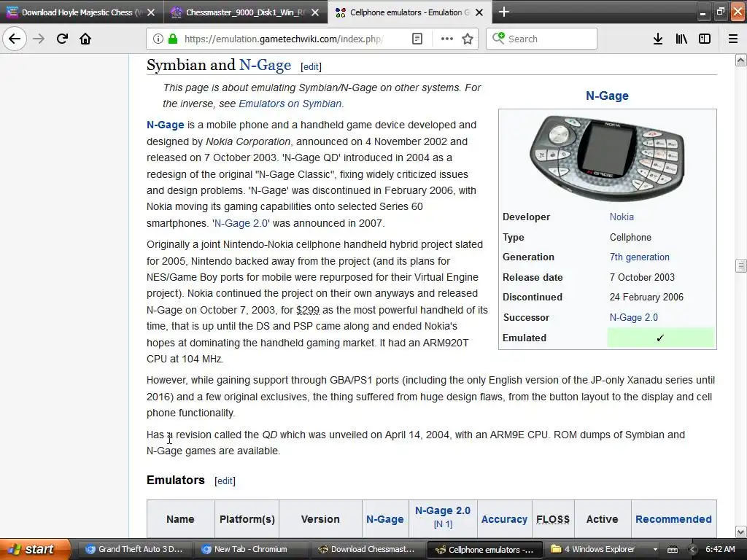Switch to Grand Theft Auto 3 taskbar item

(x=135, y=549)
